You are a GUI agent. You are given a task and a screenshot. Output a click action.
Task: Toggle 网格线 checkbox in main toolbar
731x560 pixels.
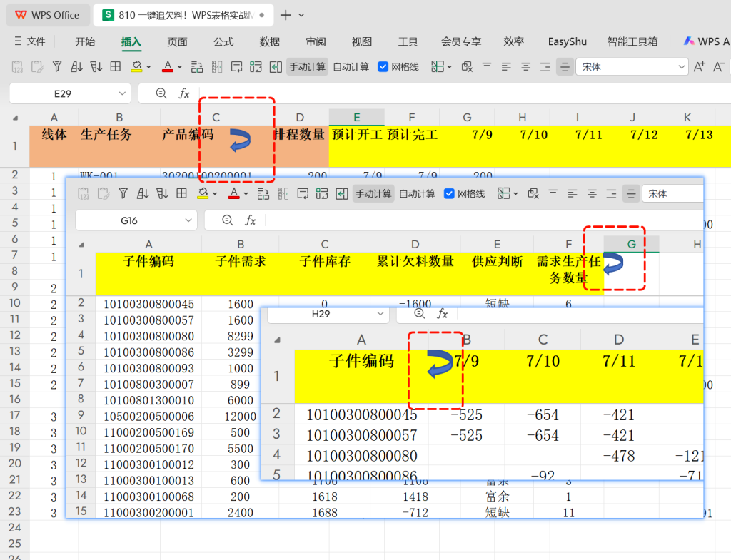pos(383,66)
